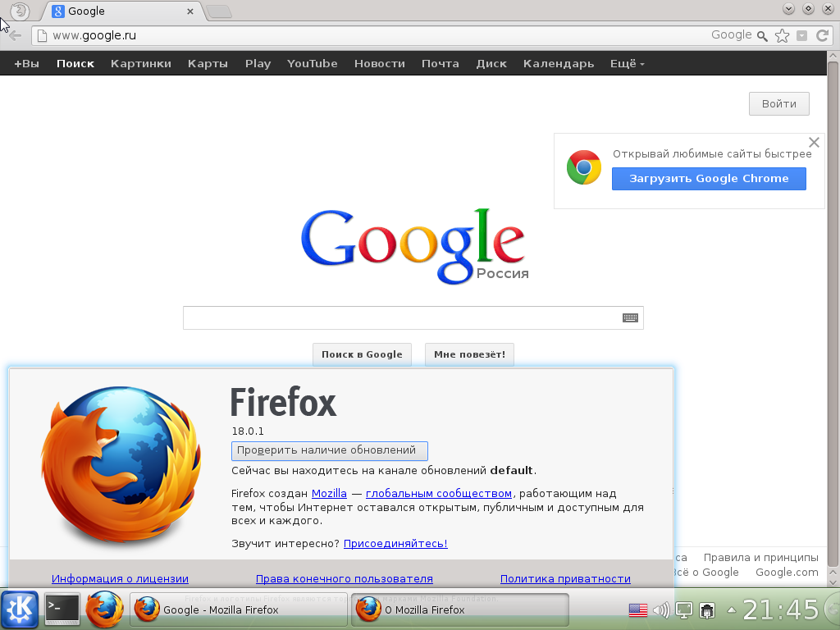The image size is (840, 630).
Task: Open the Mozilla link in About dialog
Action: coord(329,493)
